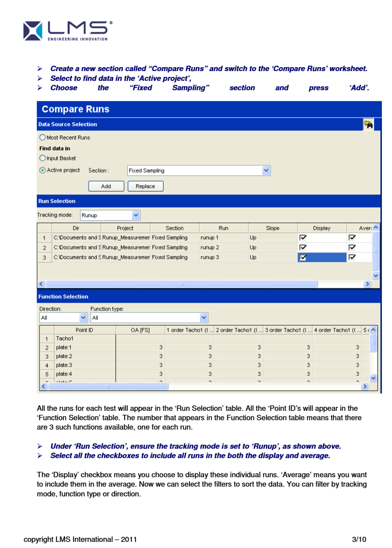Select the Input Basket radio button

tap(42, 158)
